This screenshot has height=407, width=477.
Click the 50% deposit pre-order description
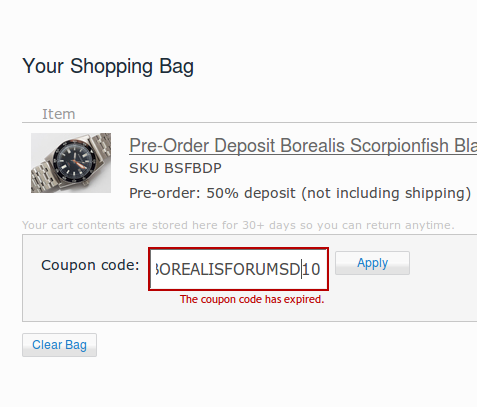(300, 193)
